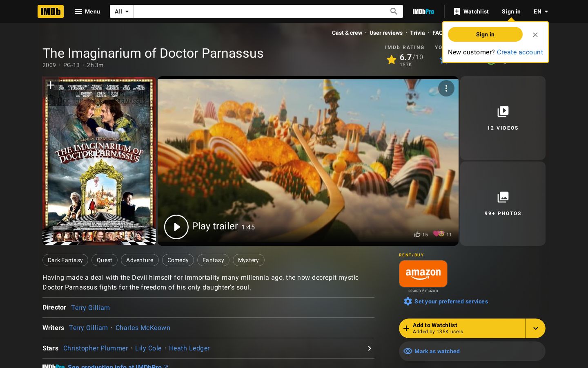Image resolution: width=588 pixels, height=368 pixels.
Task: Open IMDbPro from the header
Action: coord(423,11)
